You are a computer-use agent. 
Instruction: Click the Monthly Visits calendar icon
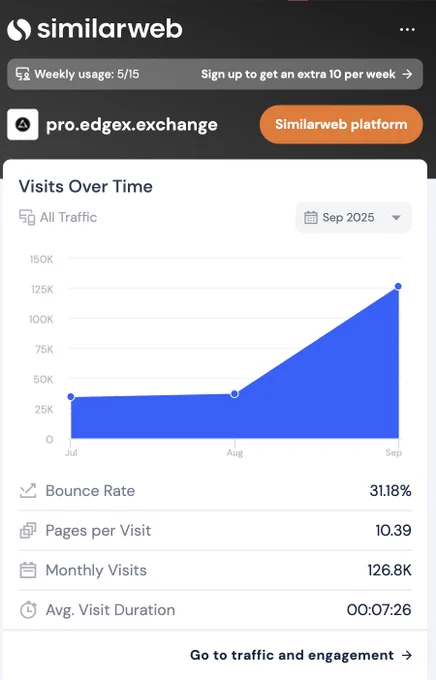point(28,570)
